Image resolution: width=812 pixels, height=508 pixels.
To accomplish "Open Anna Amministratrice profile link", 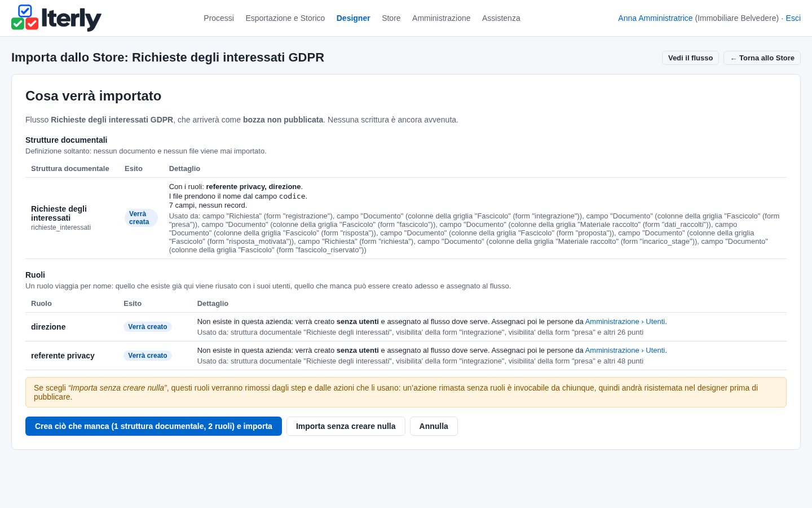I will (x=655, y=18).
